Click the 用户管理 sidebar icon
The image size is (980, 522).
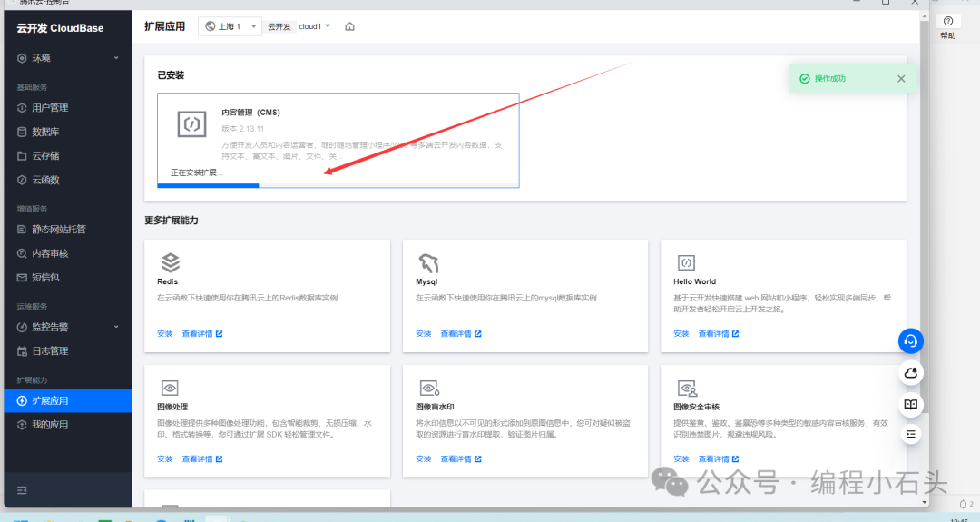click(x=22, y=107)
